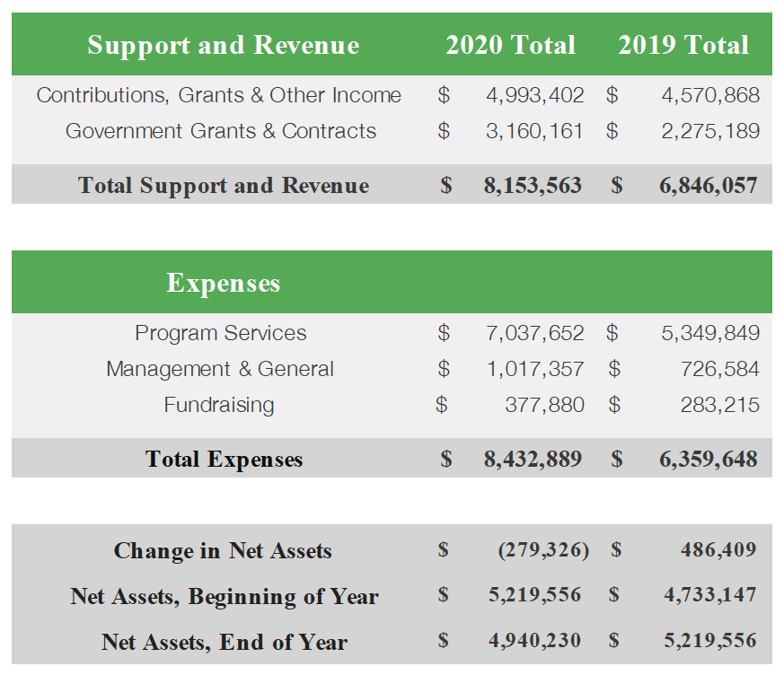Click the Contributions, Grants & Other Income label
The height and width of the screenshot is (675, 784).
point(218,95)
